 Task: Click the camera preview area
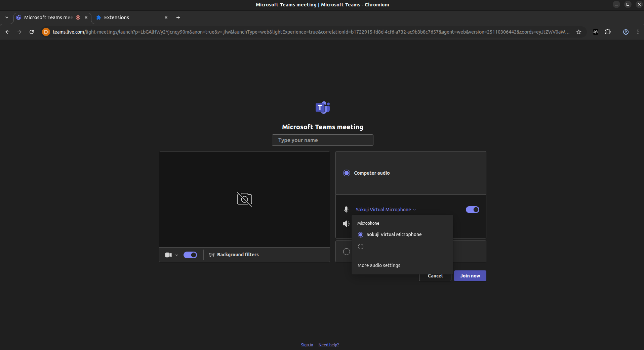(x=244, y=200)
